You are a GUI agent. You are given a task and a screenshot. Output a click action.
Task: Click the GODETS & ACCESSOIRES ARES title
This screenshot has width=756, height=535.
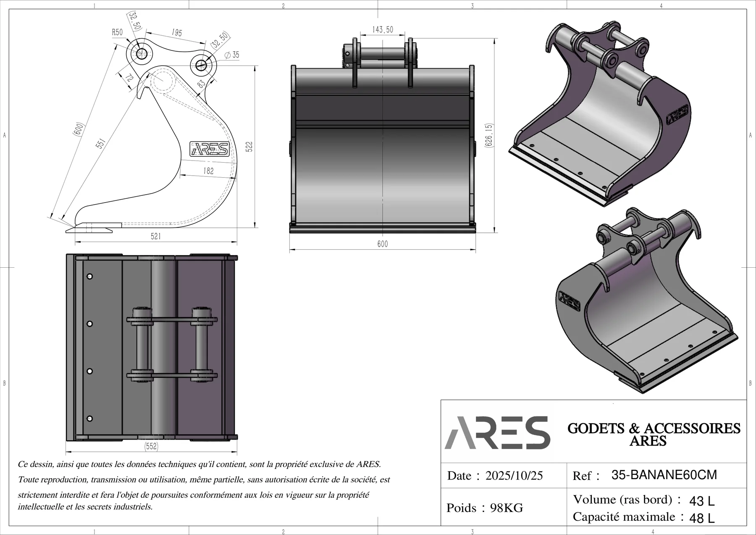click(x=654, y=435)
